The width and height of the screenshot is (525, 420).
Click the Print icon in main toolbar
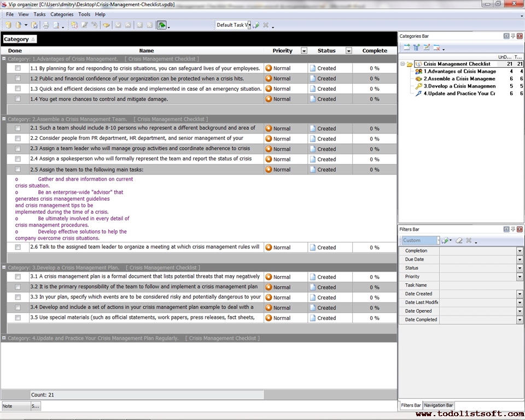click(46, 25)
